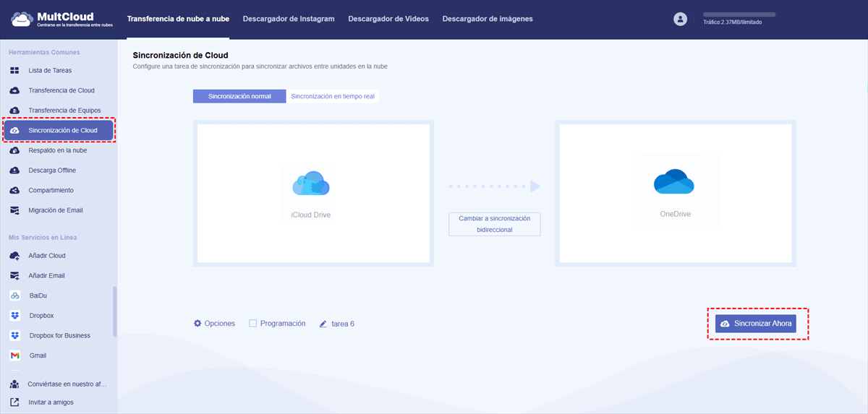868x414 pixels.
Task: Click the OneDrive destination panel
Action: click(676, 193)
